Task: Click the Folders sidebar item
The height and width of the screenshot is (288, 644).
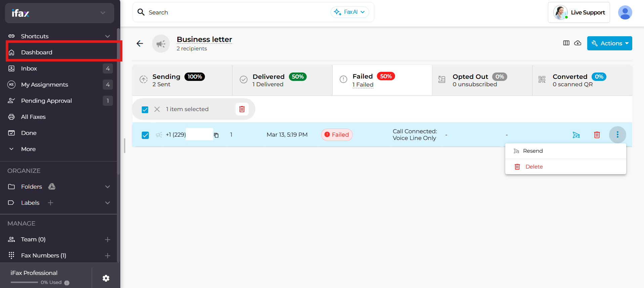Action: [32, 187]
